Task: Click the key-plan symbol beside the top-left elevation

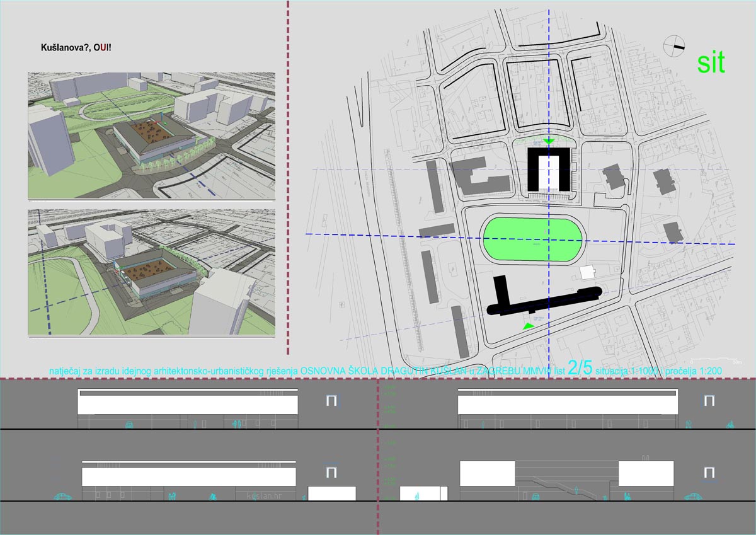Action: click(331, 401)
